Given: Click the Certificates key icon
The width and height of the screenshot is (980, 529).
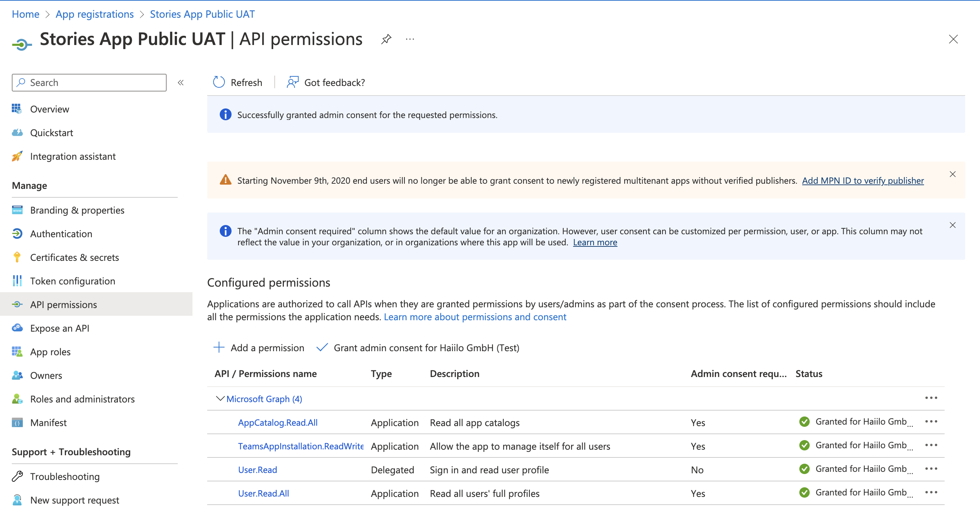Looking at the screenshot, I should coord(17,257).
